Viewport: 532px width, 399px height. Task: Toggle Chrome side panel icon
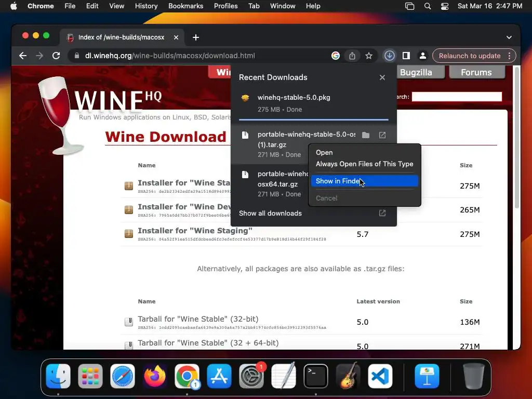(406, 56)
